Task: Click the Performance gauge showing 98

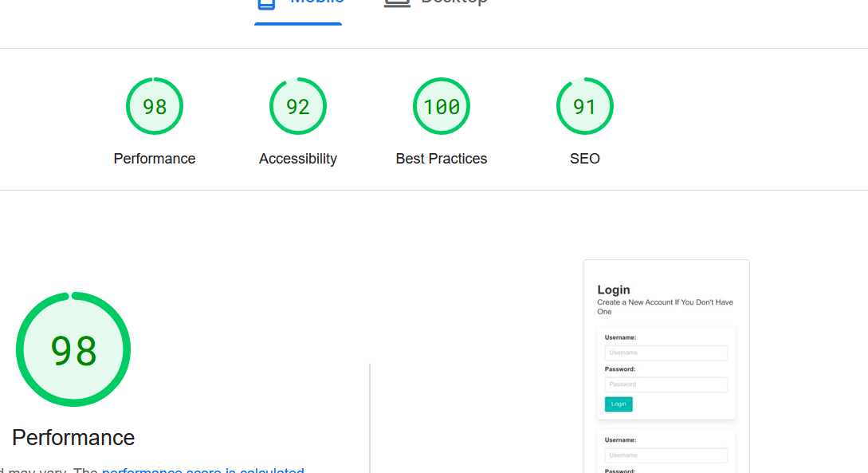Action: click(x=155, y=106)
